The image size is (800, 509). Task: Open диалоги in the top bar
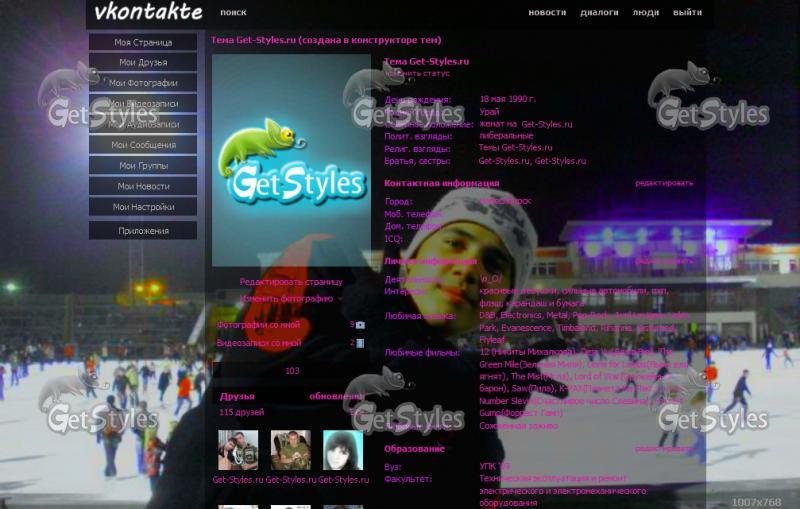coord(599,12)
